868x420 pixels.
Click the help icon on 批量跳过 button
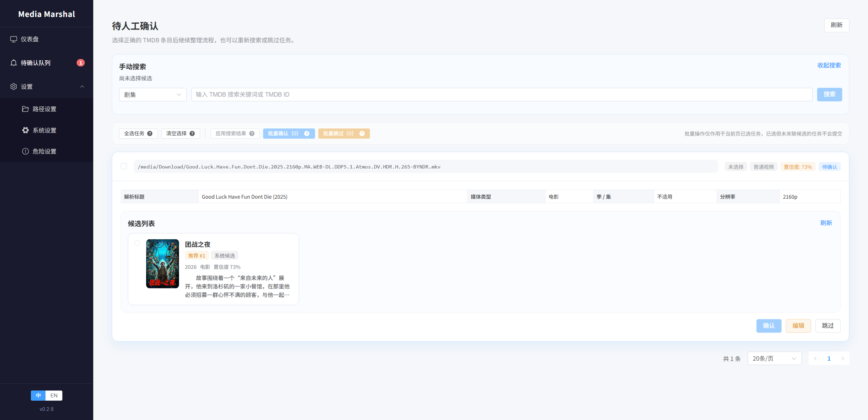pyautogui.click(x=362, y=134)
